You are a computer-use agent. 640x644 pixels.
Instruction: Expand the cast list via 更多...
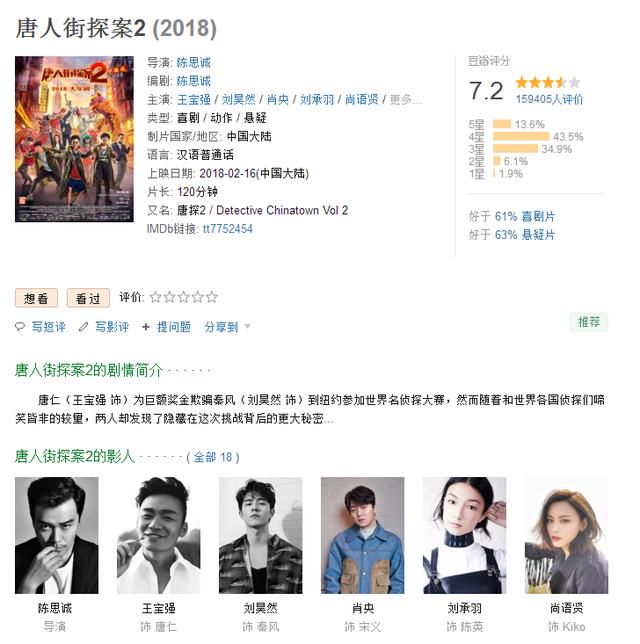405,100
